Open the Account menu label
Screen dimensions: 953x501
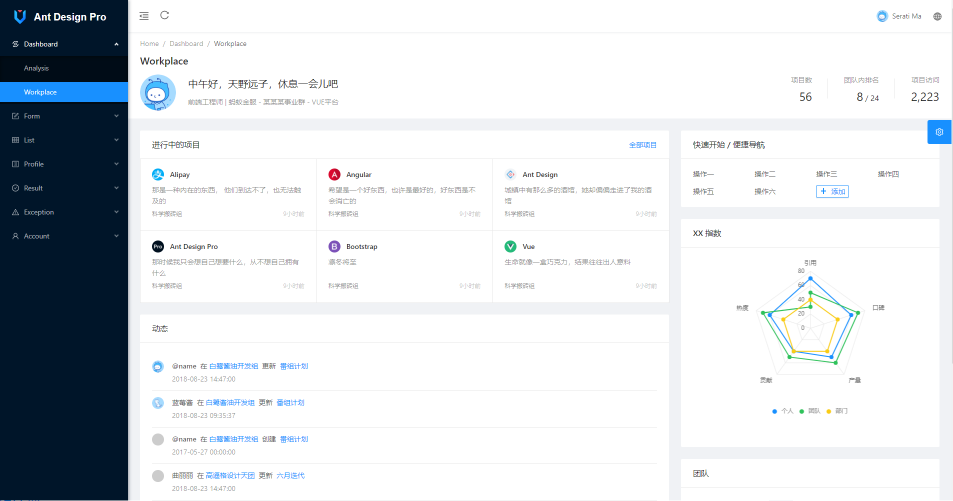[36, 236]
